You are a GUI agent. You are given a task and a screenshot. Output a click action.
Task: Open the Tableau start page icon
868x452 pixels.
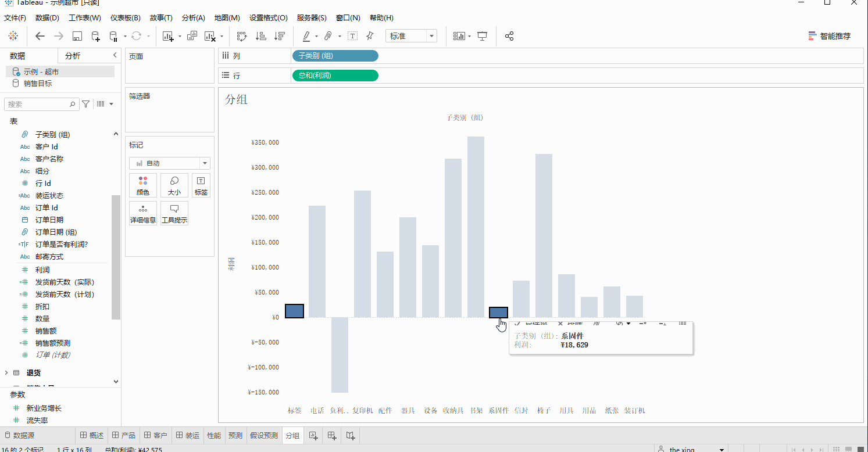[13, 36]
